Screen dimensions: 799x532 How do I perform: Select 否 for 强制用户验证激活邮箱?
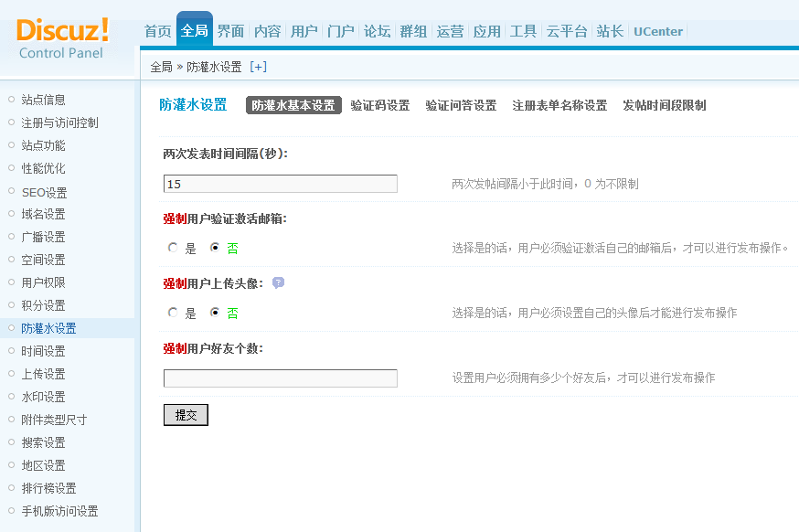215,248
